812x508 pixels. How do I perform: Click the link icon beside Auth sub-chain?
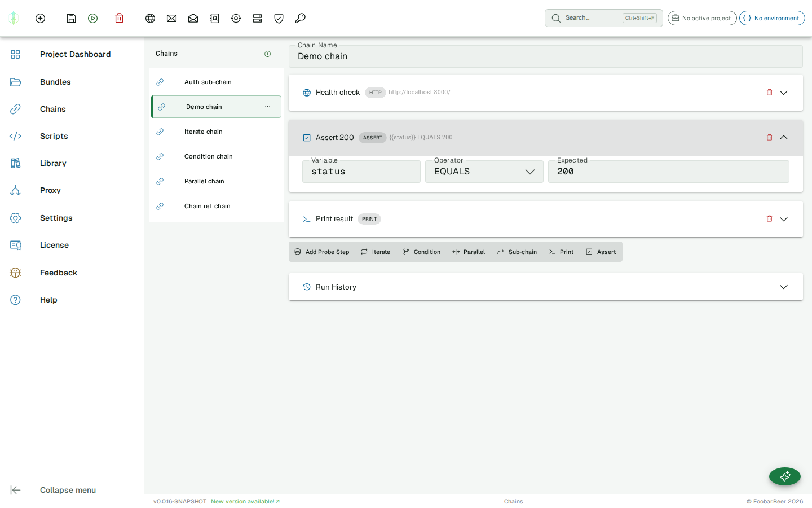click(x=160, y=82)
